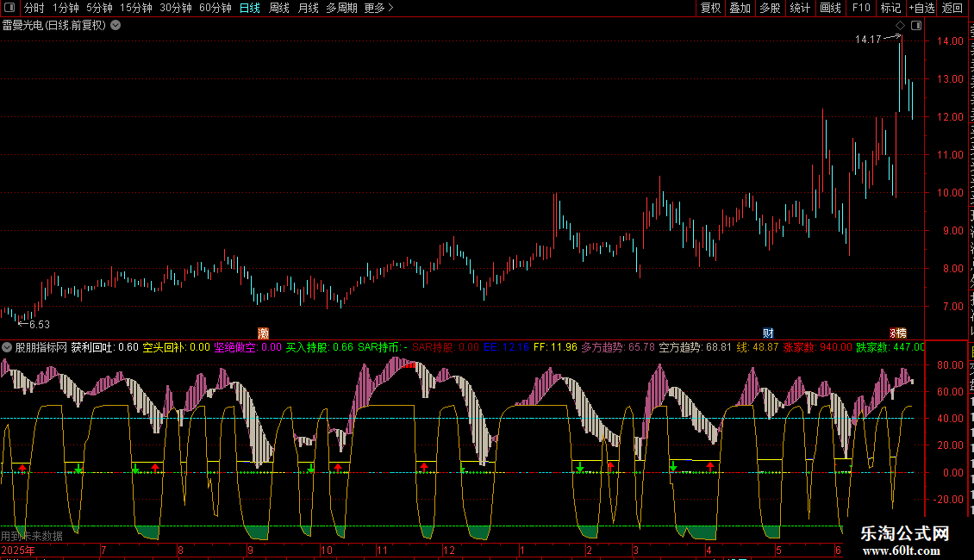This screenshot has width=974, height=560.
Task: Select the 1分钟 period tab
Action: [66, 8]
